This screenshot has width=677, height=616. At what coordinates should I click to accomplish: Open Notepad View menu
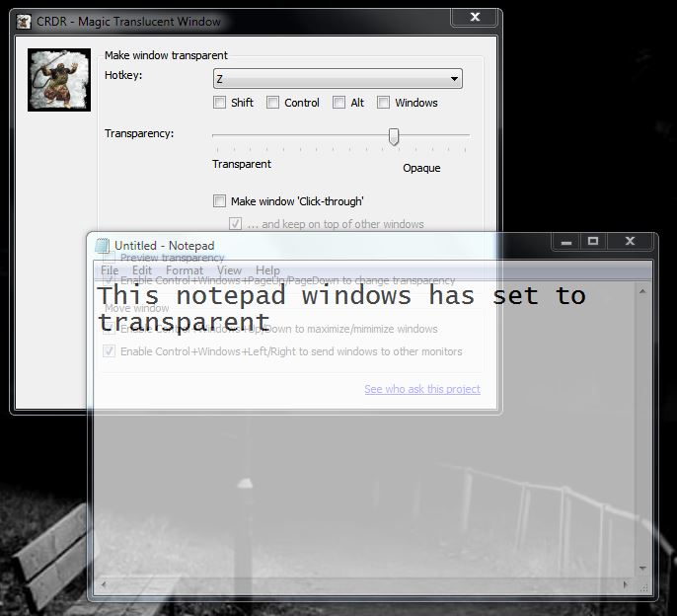[229, 270]
